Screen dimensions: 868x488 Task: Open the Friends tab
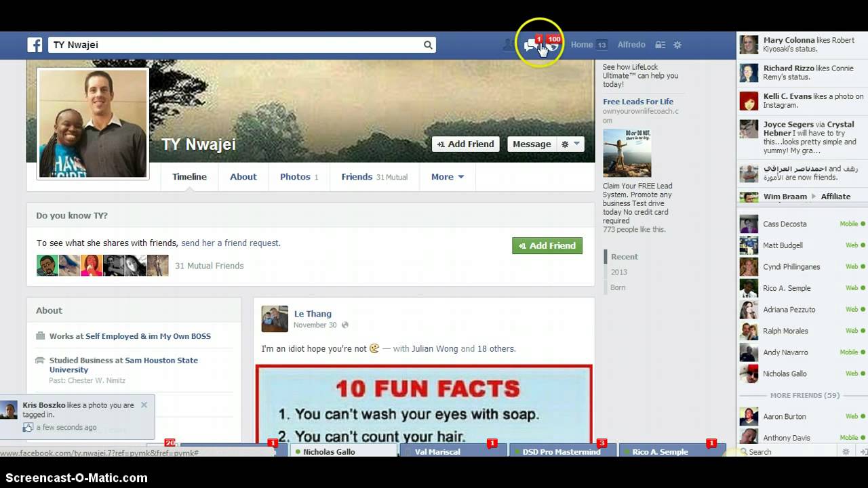[x=374, y=177]
